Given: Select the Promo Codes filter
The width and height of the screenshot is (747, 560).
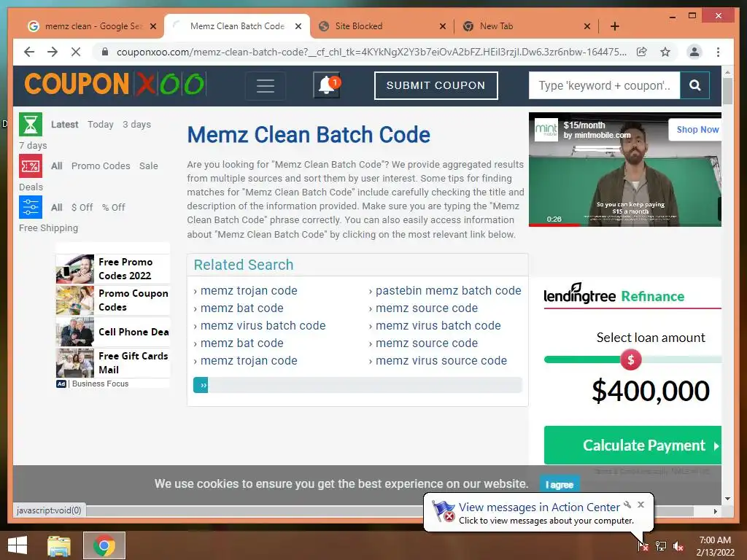Looking at the screenshot, I should point(101,166).
